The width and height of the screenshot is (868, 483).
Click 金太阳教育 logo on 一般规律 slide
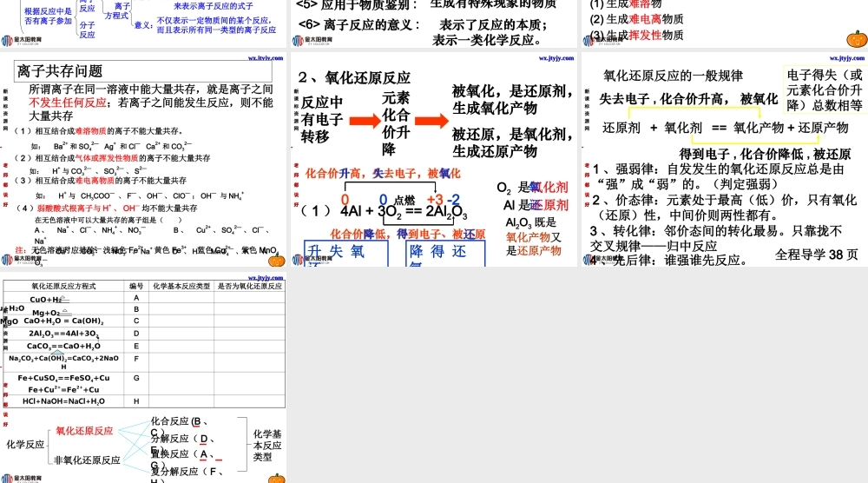(x=603, y=259)
